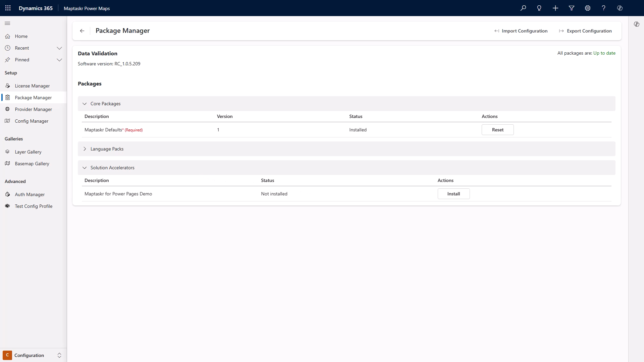Open the Dynamics 365 app launcher waffle
This screenshot has height=362, width=644.
click(x=8, y=8)
